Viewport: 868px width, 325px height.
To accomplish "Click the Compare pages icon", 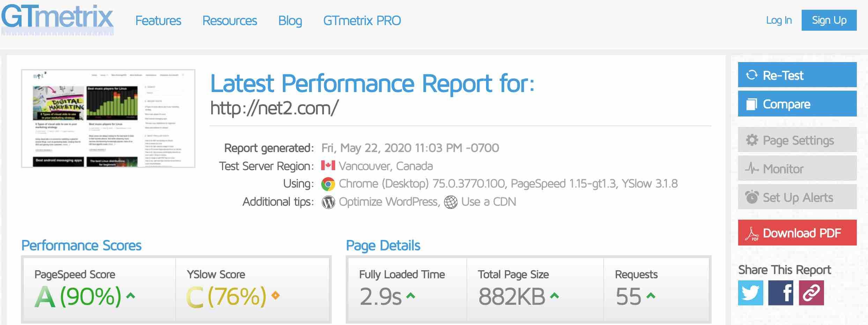I will (x=751, y=104).
